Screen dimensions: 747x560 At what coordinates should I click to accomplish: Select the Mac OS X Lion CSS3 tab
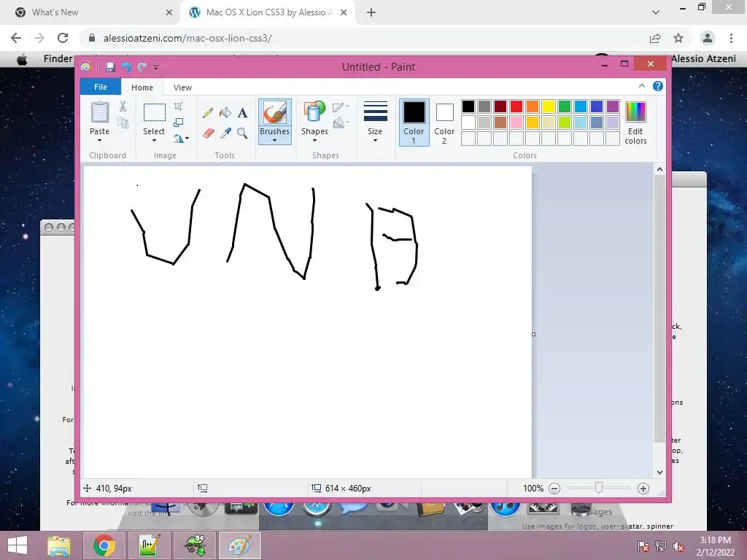point(267,12)
